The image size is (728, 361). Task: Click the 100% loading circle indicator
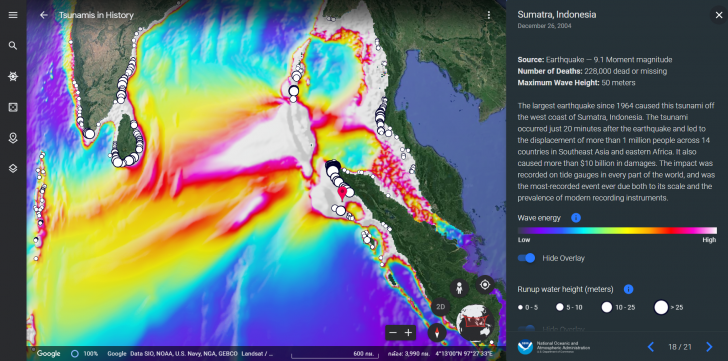tap(74, 354)
